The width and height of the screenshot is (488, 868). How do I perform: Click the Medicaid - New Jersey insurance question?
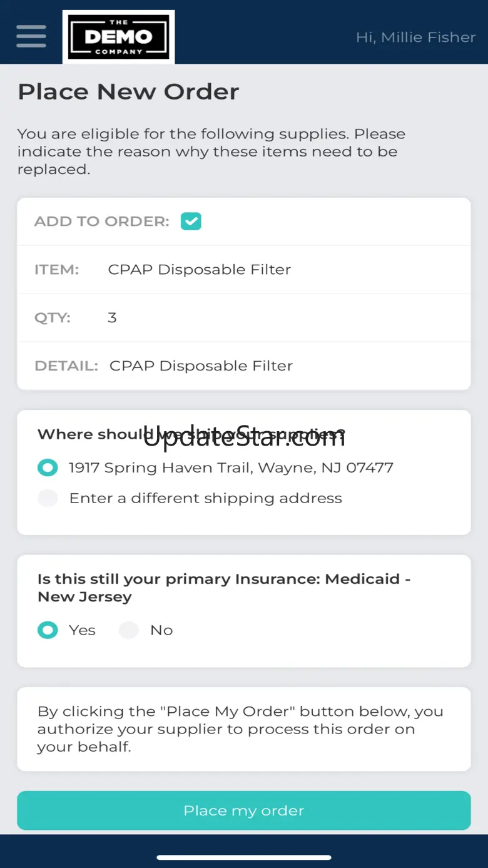[223, 588]
